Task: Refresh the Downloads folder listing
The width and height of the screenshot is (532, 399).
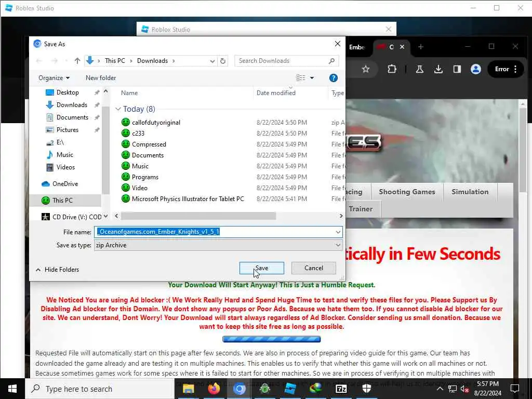Action: pyautogui.click(x=223, y=61)
